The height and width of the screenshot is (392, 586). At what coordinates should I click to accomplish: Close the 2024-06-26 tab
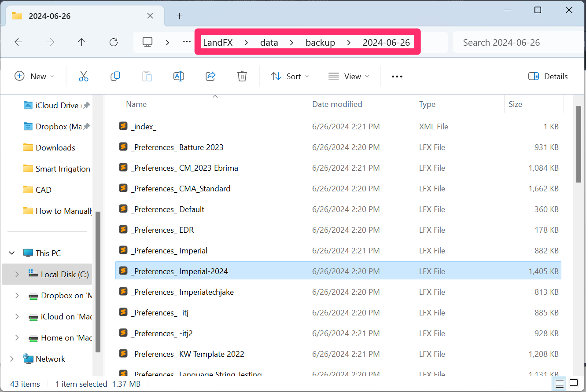coord(150,16)
